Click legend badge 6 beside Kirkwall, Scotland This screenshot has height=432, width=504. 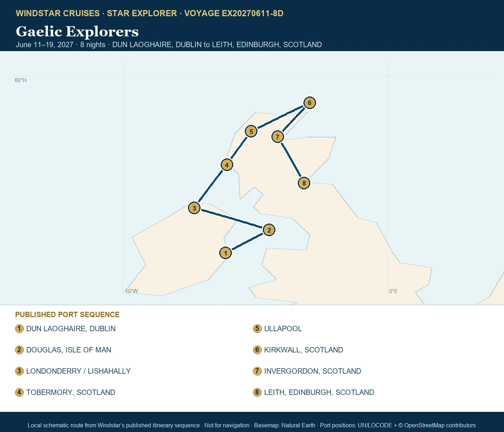click(x=257, y=350)
